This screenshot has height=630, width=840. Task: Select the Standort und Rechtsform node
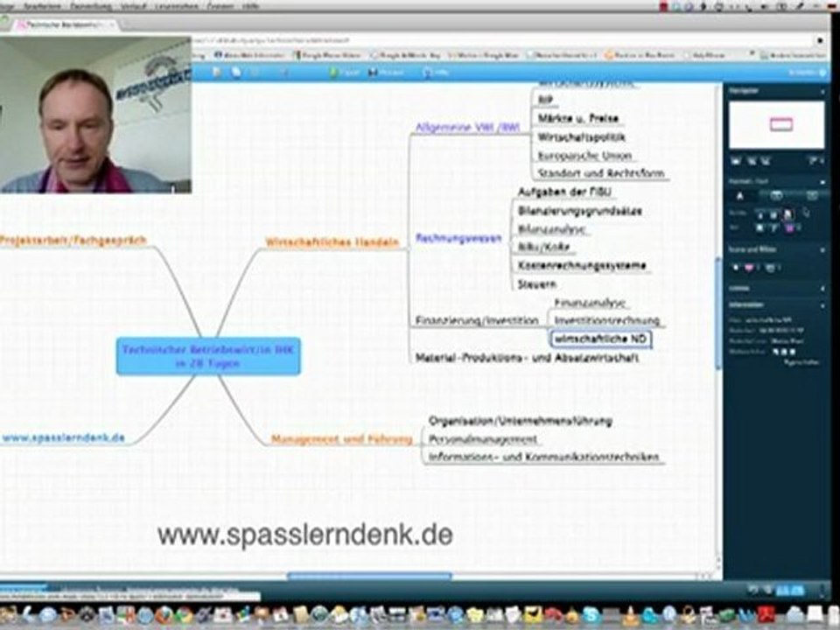tap(601, 173)
